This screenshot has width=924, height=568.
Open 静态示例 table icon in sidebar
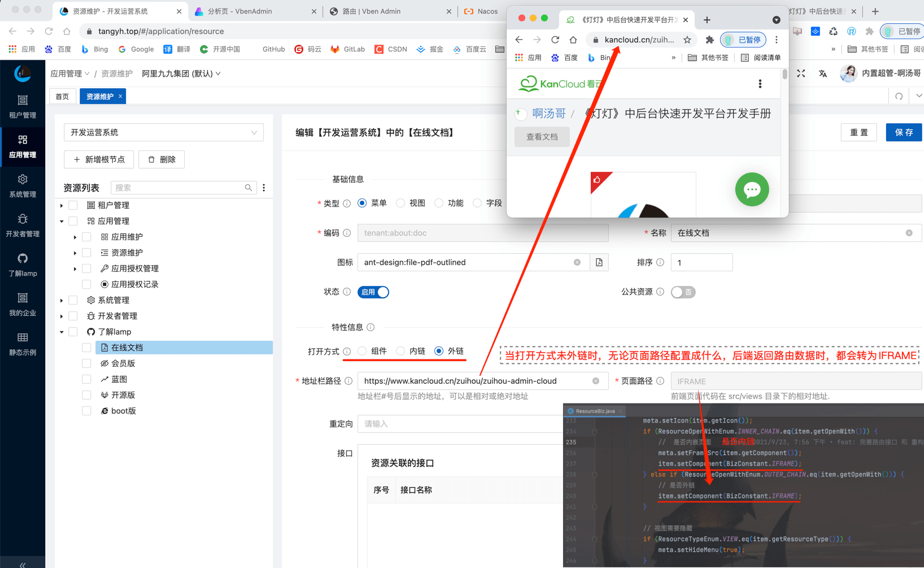[23, 344]
